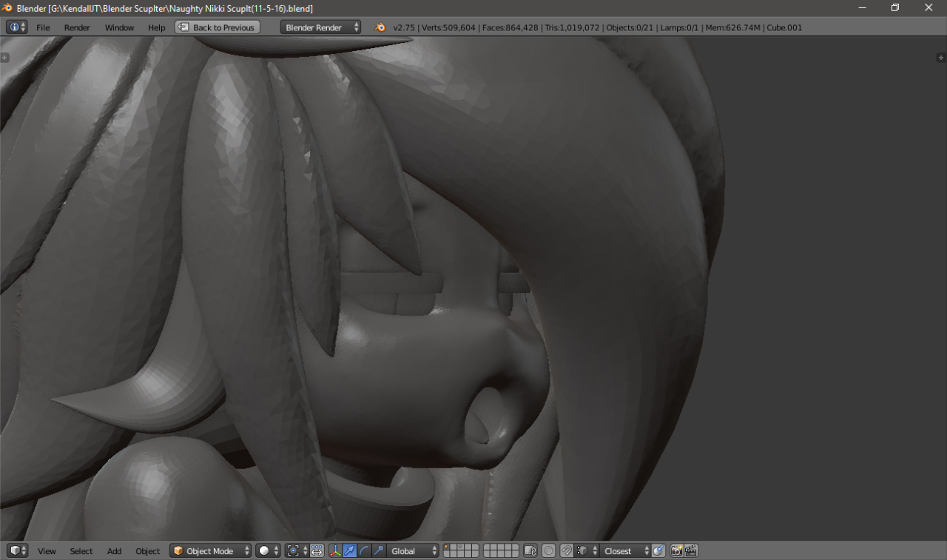Open the Info editor type selector

pyautogui.click(x=16, y=27)
